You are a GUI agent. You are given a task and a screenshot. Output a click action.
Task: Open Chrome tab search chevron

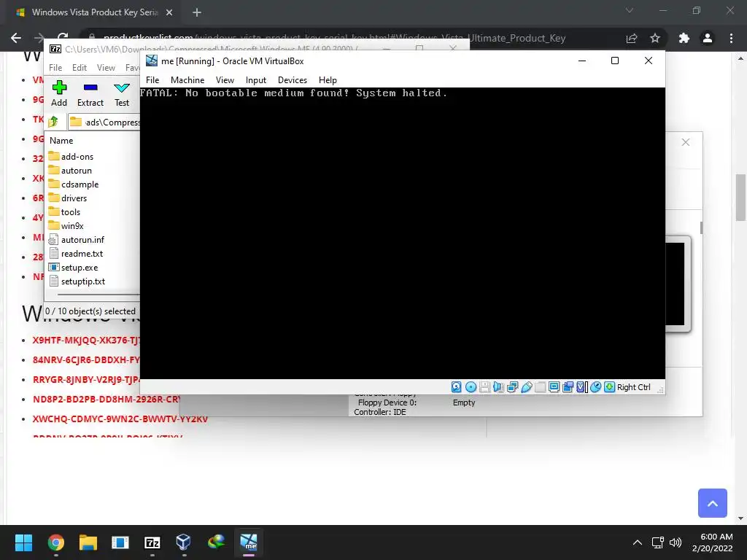(630, 10)
